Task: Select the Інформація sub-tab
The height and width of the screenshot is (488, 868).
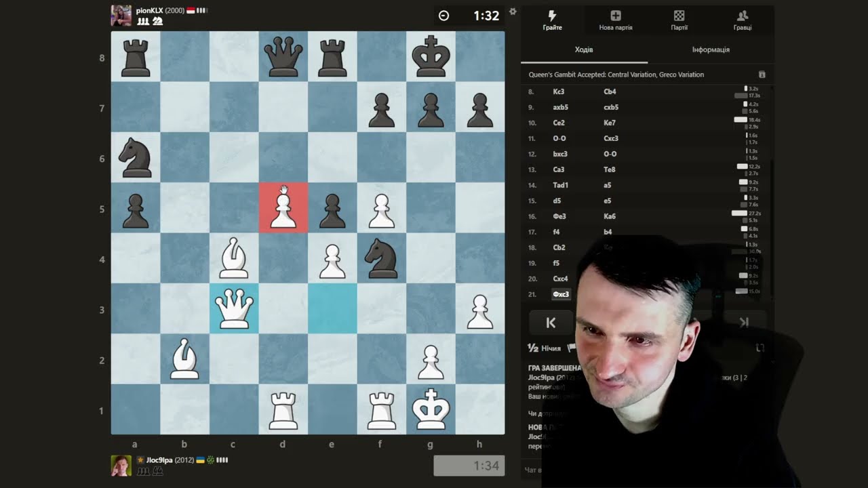Action: [x=711, y=50]
